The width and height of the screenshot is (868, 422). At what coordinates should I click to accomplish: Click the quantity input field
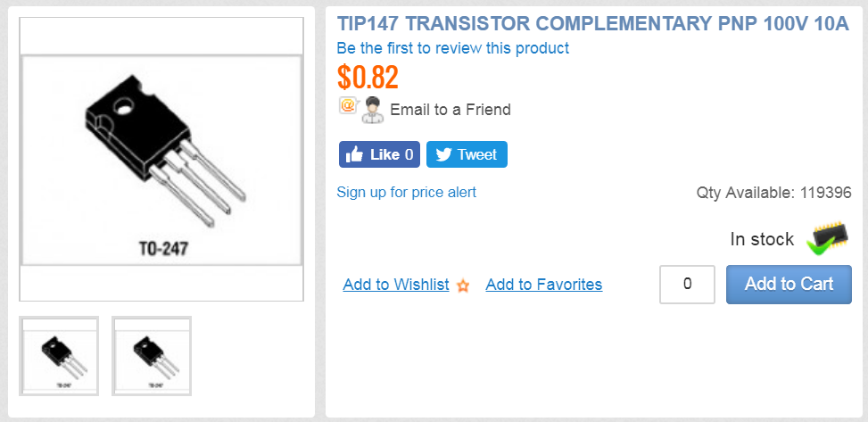click(x=687, y=284)
